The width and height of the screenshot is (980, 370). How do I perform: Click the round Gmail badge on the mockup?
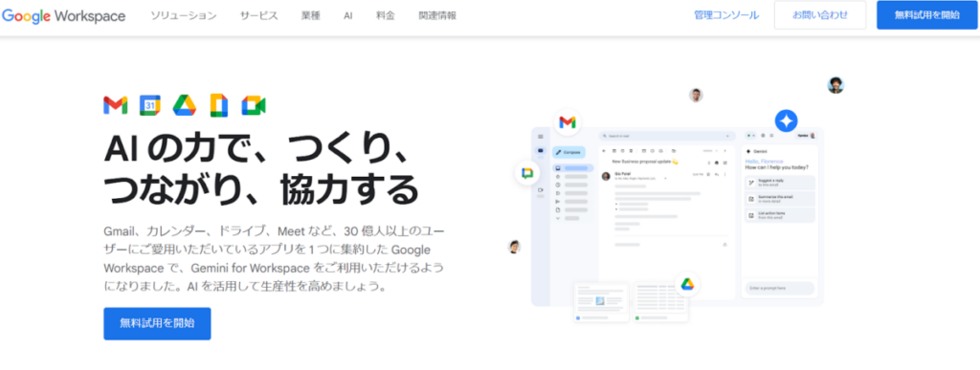[568, 122]
